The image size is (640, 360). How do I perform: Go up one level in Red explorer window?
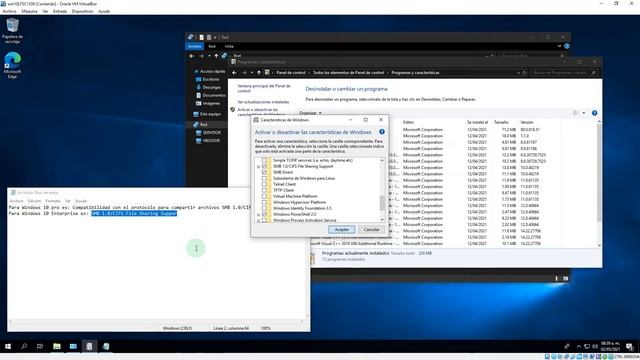point(216,56)
